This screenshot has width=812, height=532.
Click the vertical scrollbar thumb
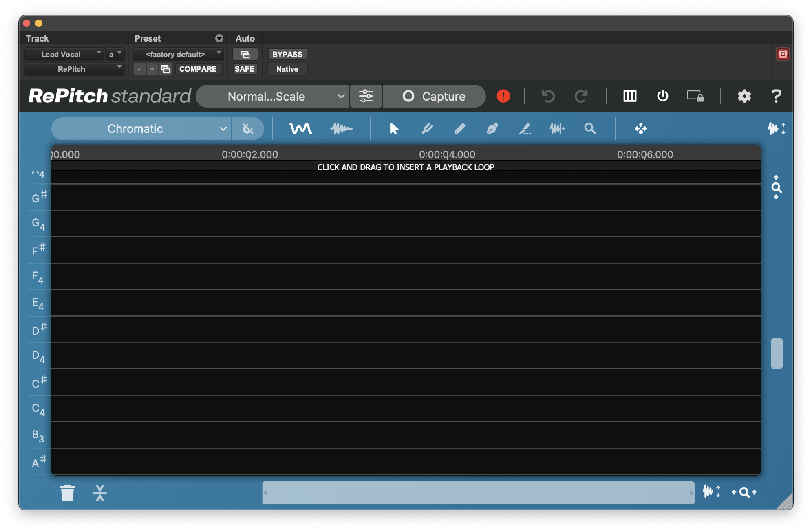coord(777,353)
